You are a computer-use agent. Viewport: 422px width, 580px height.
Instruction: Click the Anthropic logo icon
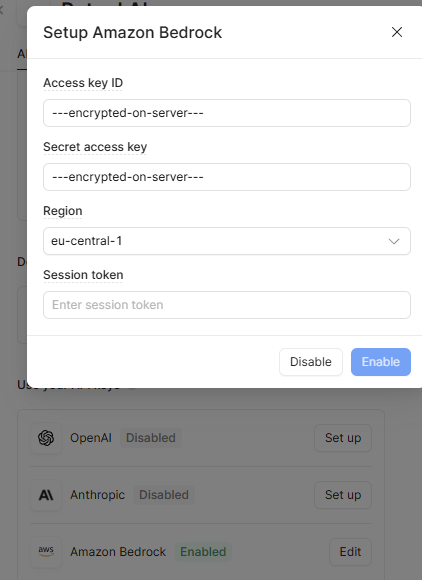tap(46, 495)
